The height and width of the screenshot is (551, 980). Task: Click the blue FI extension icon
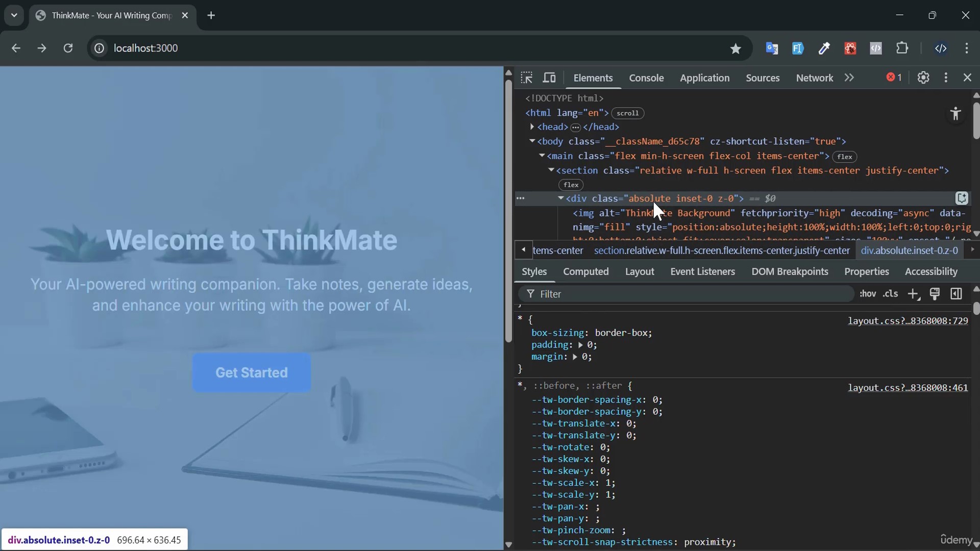tap(798, 48)
